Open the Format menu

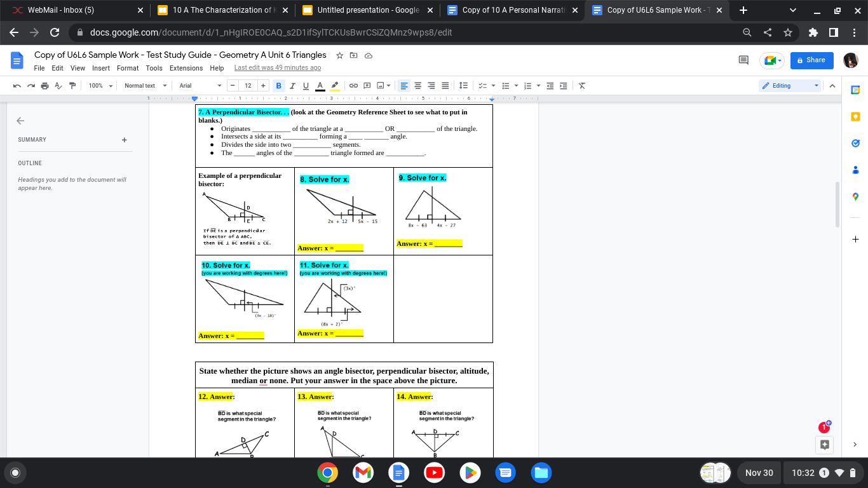click(128, 68)
